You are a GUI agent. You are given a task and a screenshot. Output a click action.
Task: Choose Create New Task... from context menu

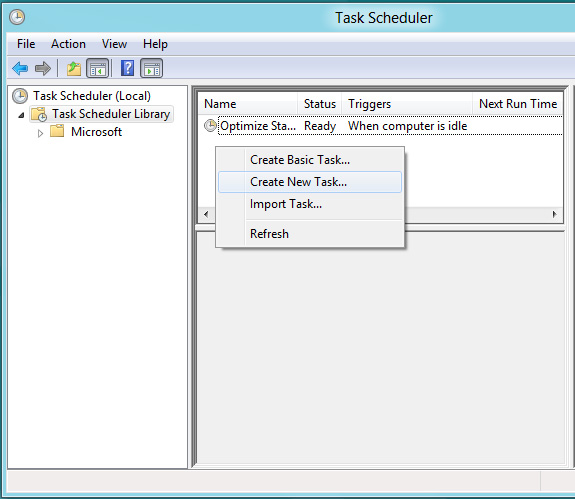pos(310,182)
